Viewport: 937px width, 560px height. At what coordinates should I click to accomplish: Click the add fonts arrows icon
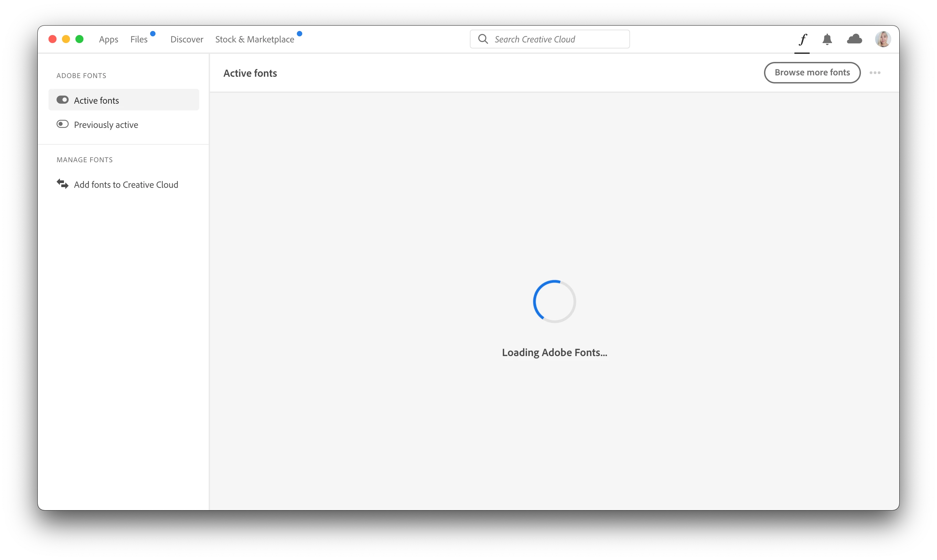62,184
